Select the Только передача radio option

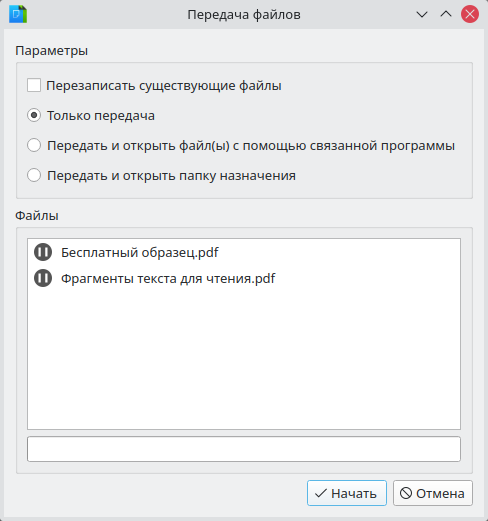[x=34, y=115]
